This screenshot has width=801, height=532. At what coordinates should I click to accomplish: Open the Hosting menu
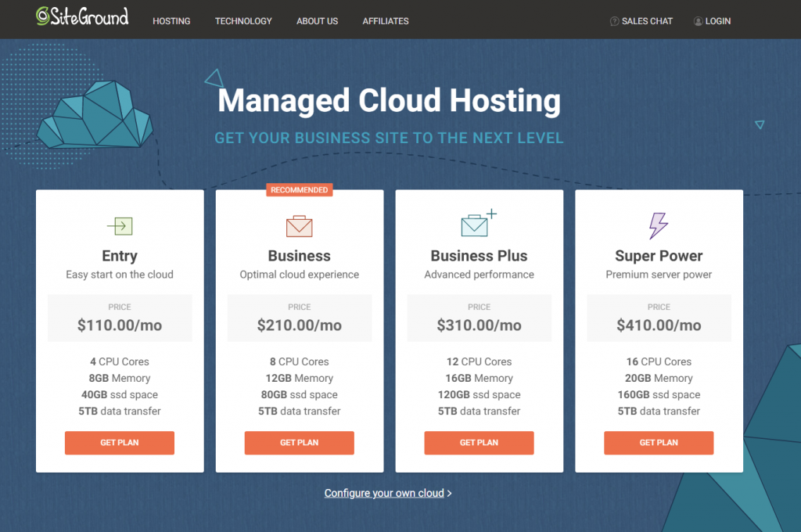tap(171, 21)
